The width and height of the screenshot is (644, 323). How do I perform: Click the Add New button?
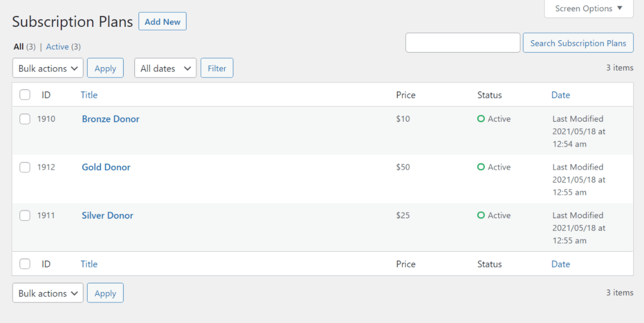162,22
